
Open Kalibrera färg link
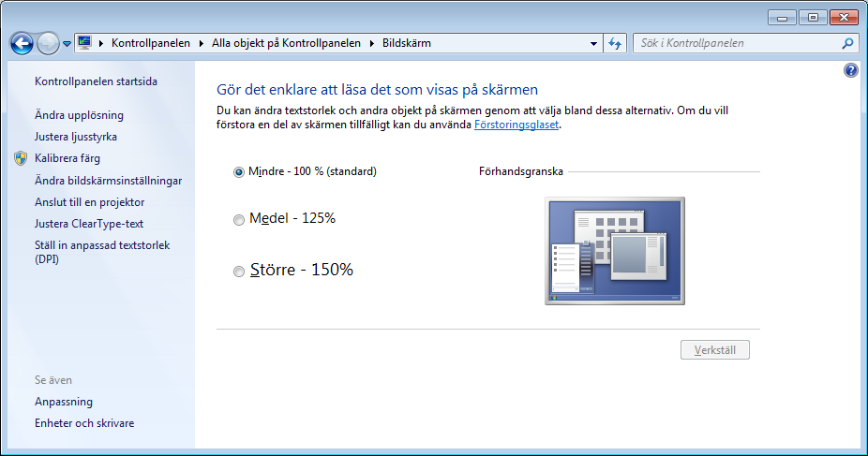coord(67,158)
